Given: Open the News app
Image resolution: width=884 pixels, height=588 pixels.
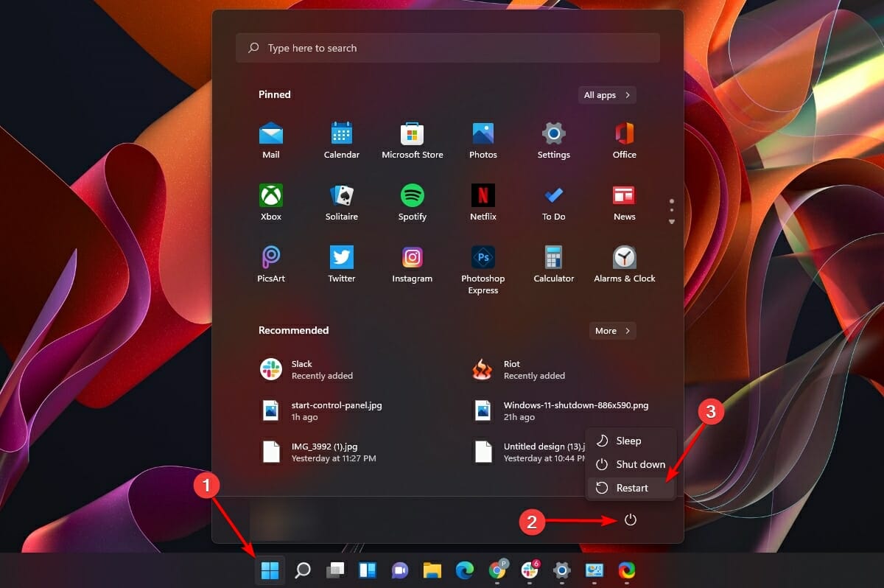Looking at the screenshot, I should pos(624,202).
